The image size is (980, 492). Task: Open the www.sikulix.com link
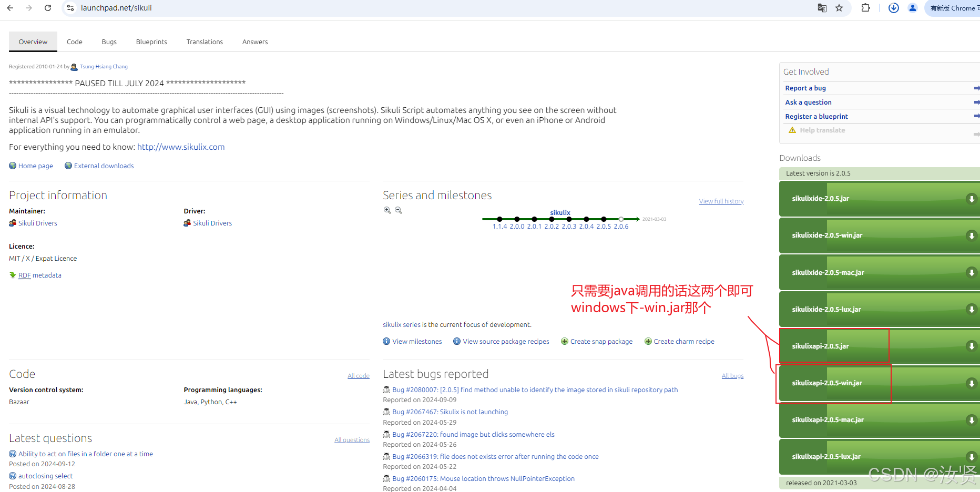tap(181, 147)
